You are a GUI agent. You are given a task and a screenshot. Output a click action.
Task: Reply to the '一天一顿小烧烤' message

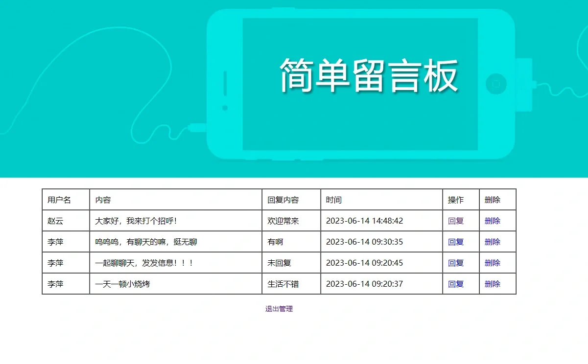pos(455,283)
